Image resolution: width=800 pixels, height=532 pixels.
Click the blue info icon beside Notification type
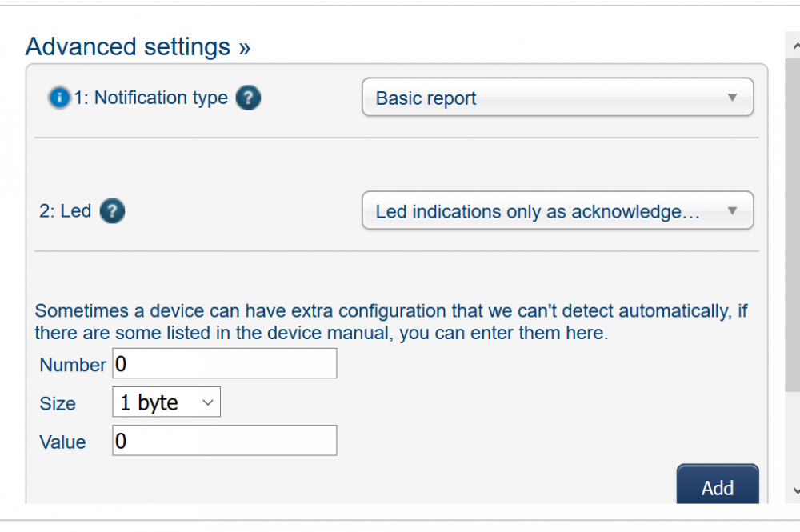coord(60,98)
